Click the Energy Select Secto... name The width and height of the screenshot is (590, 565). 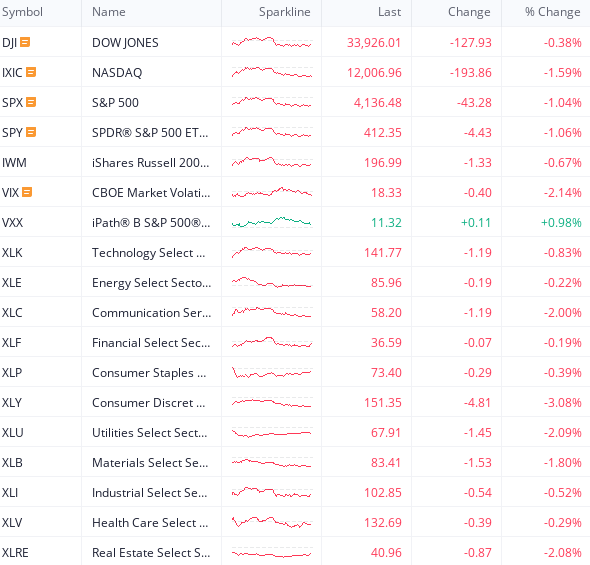pyautogui.click(x=152, y=282)
